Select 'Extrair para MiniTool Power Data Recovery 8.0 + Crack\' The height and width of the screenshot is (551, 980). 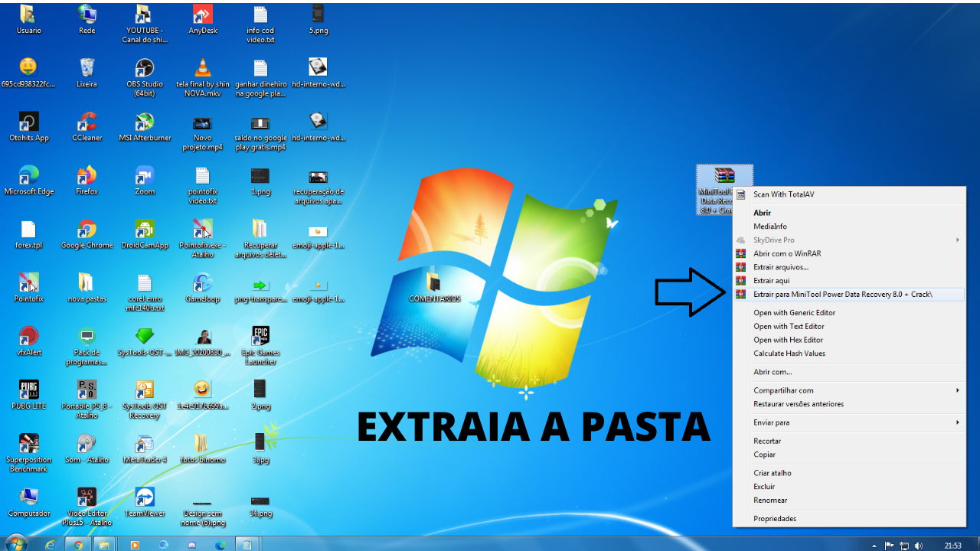(849, 294)
